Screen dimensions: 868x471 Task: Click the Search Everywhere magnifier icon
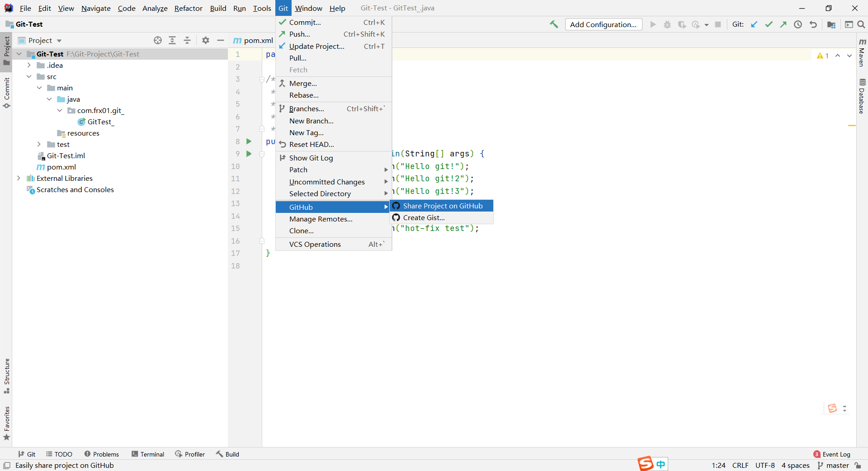coord(861,24)
